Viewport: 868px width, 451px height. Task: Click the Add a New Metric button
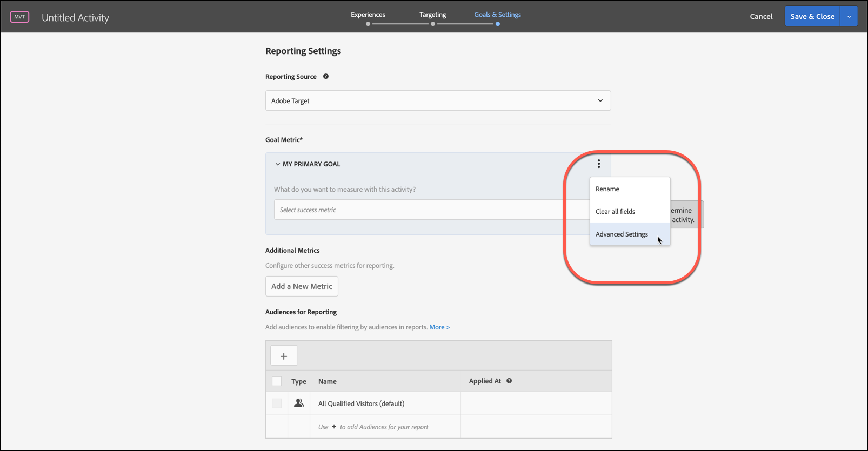[x=302, y=286]
